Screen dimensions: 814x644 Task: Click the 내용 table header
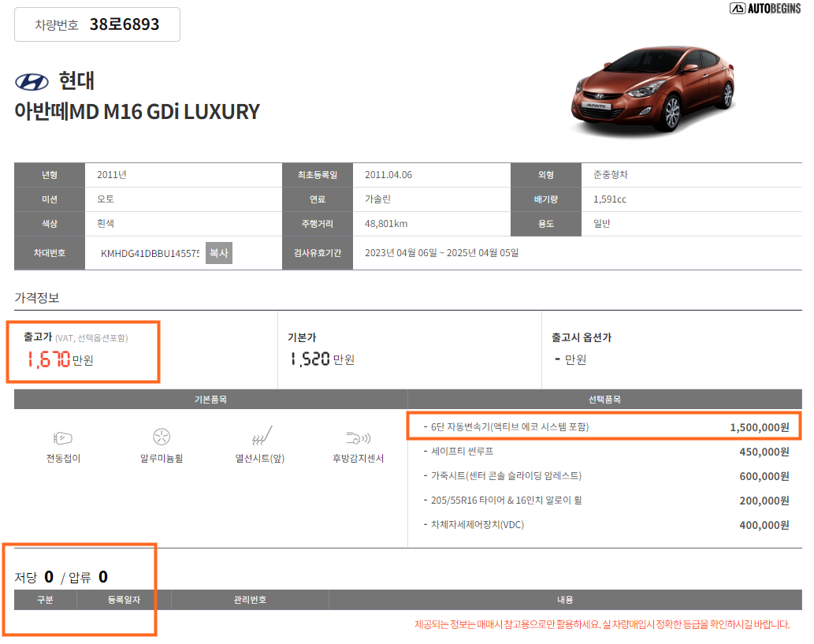pyautogui.click(x=565, y=600)
